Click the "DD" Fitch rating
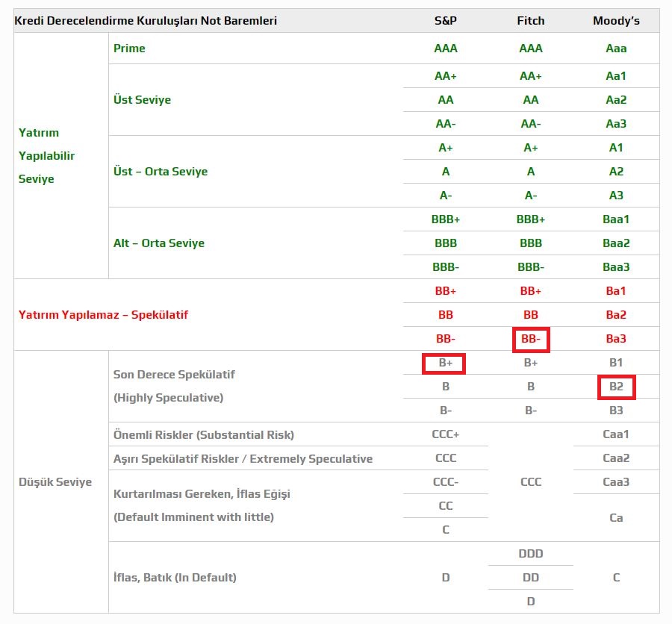The height and width of the screenshot is (624, 672). coord(531,577)
